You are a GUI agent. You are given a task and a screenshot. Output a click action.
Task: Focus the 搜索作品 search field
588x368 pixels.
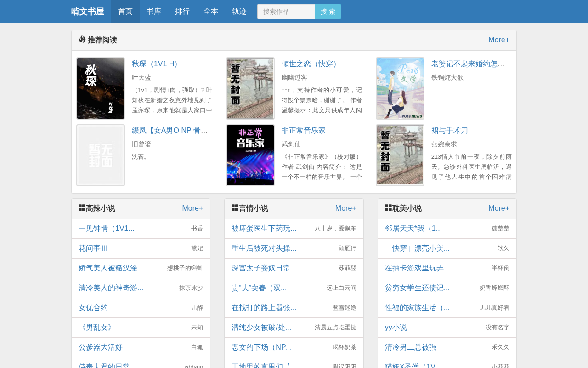[286, 11]
